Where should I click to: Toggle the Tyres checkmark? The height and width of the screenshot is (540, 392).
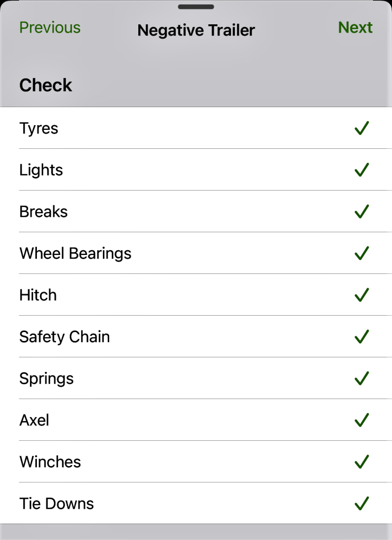(361, 128)
